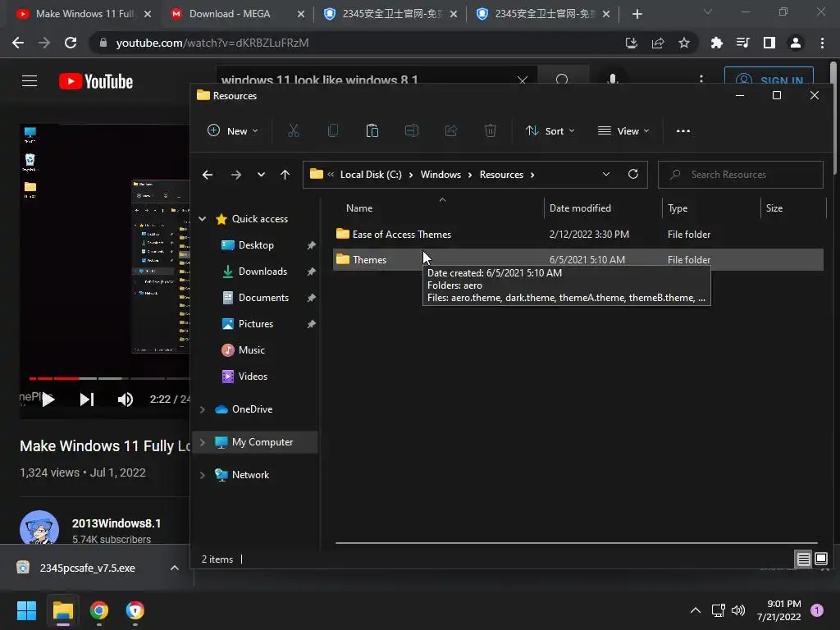
Task: Sort by Date modified column header
Action: tap(603, 208)
